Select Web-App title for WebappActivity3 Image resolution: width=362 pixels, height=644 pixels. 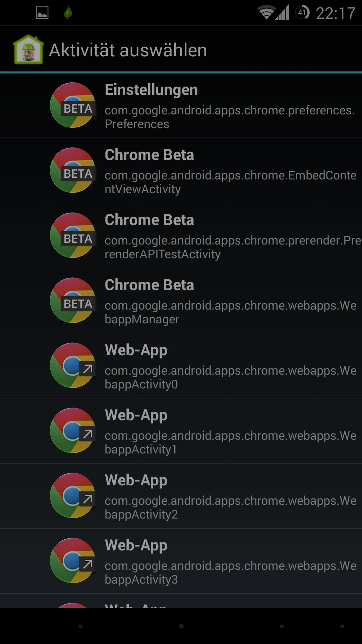click(136, 546)
